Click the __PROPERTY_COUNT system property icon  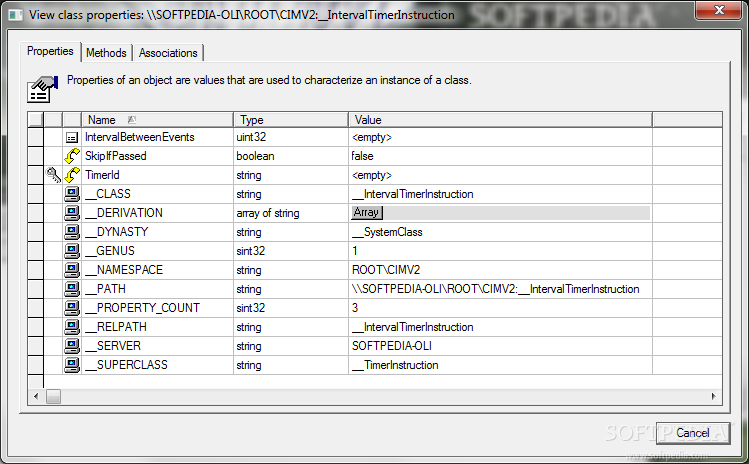tap(72, 308)
